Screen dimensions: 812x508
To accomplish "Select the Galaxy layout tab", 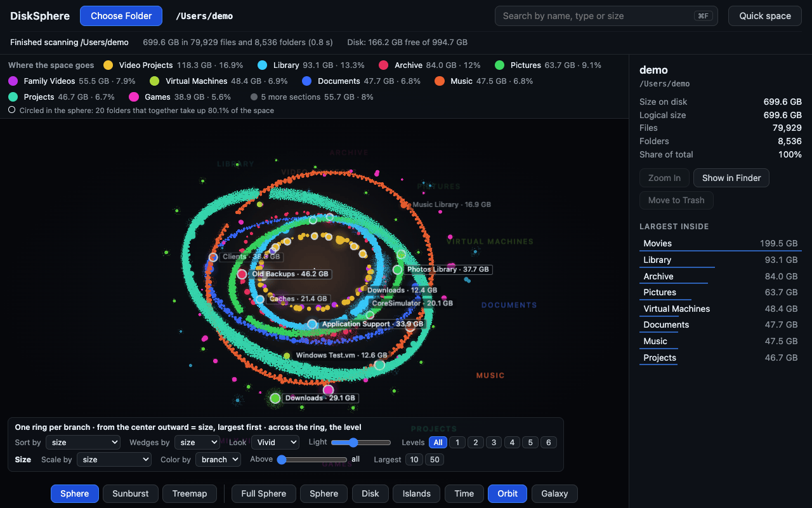I will click(555, 494).
